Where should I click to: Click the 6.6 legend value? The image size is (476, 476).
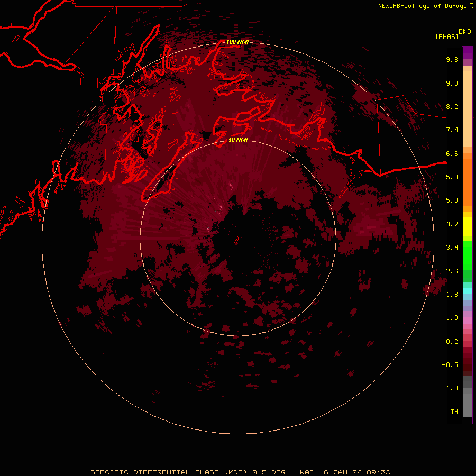pos(452,153)
